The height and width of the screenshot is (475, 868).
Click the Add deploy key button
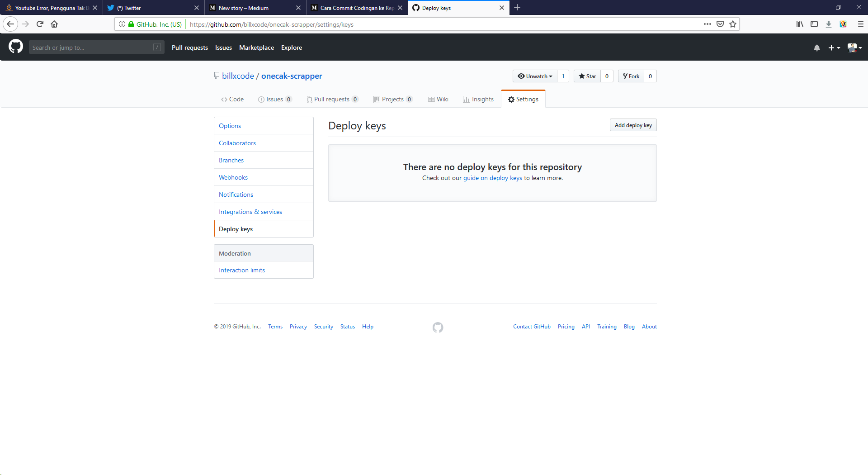click(633, 125)
